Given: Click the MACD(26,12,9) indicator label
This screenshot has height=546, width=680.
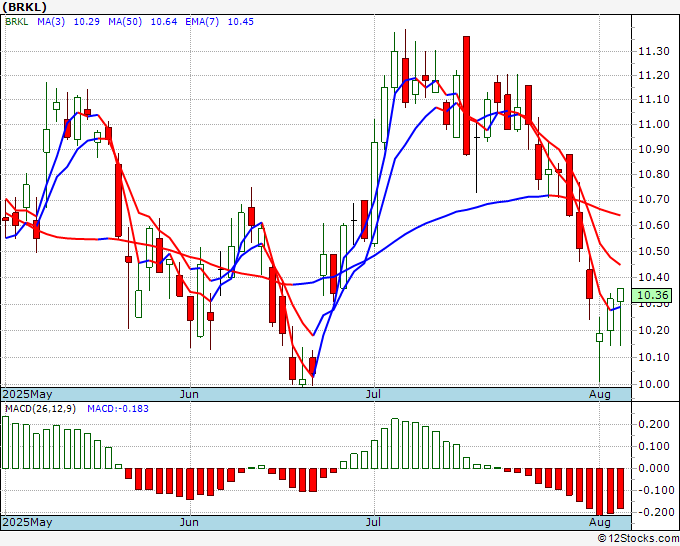Looking at the screenshot, I should point(40,409).
